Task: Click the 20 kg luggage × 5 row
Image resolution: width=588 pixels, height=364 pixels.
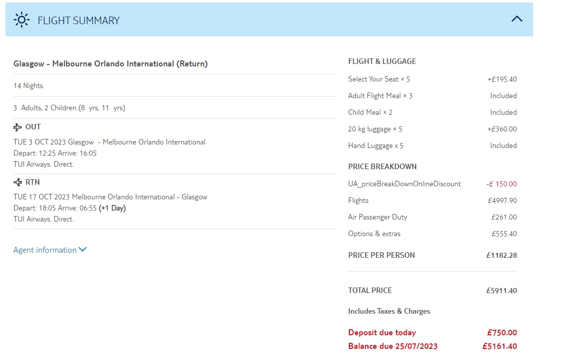Action: (375, 129)
